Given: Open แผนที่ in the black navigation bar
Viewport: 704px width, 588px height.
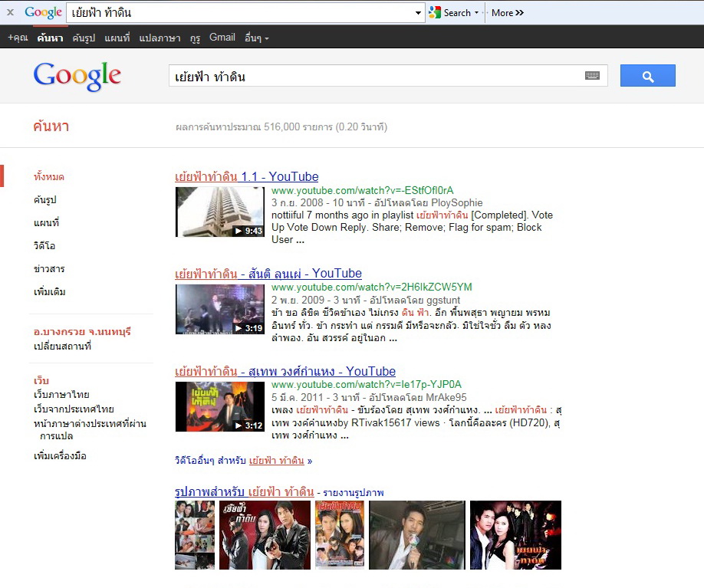Looking at the screenshot, I should click(x=117, y=38).
